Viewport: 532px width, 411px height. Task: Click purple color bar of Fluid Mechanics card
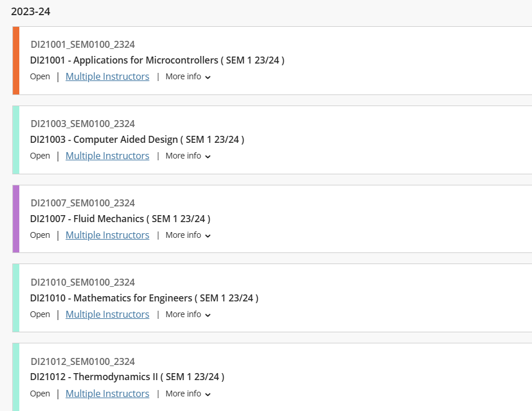tap(16, 219)
